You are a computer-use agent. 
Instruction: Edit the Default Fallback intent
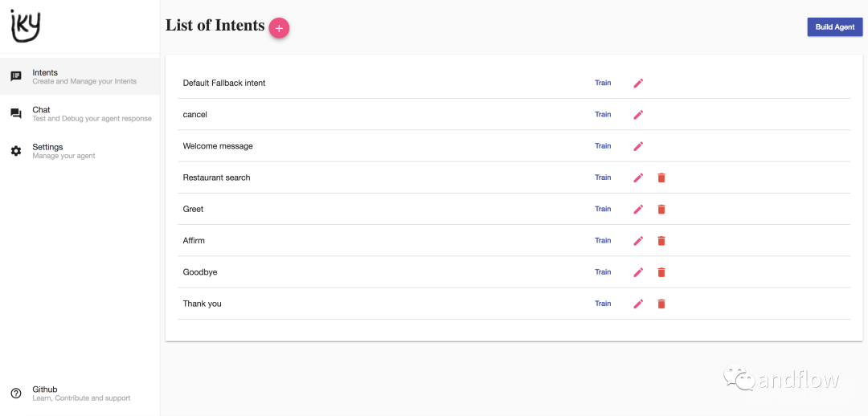click(638, 83)
